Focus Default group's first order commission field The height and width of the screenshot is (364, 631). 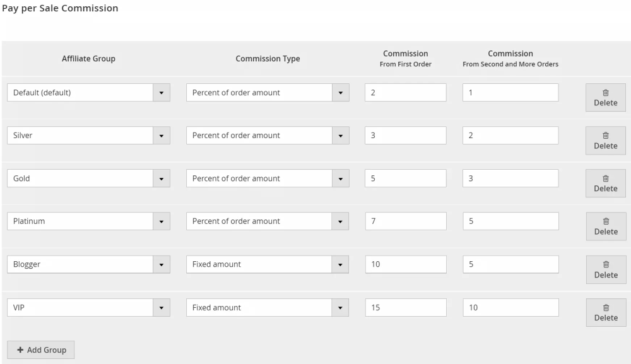(x=405, y=93)
